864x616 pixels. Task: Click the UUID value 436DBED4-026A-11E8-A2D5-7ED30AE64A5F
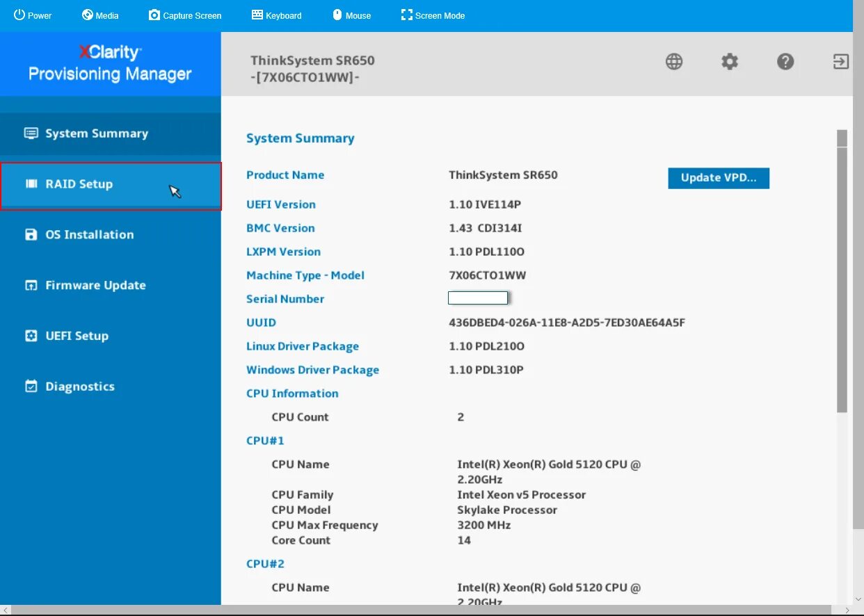point(567,323)
